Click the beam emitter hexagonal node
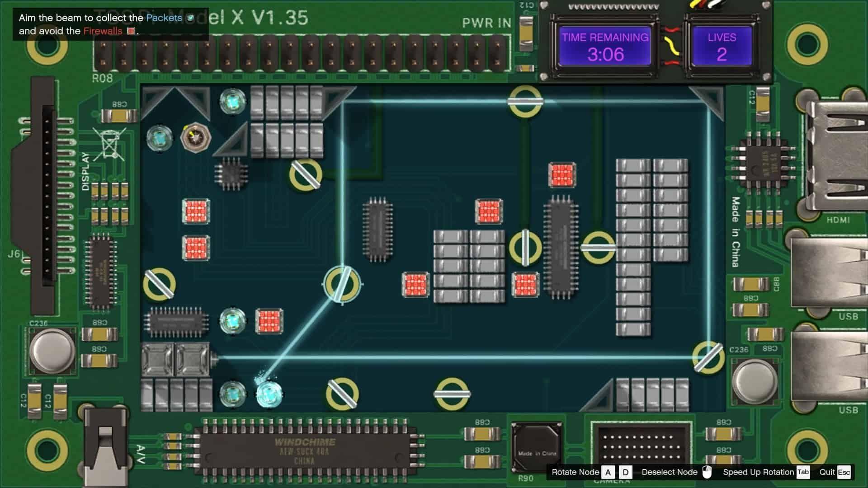 point(196,136)
